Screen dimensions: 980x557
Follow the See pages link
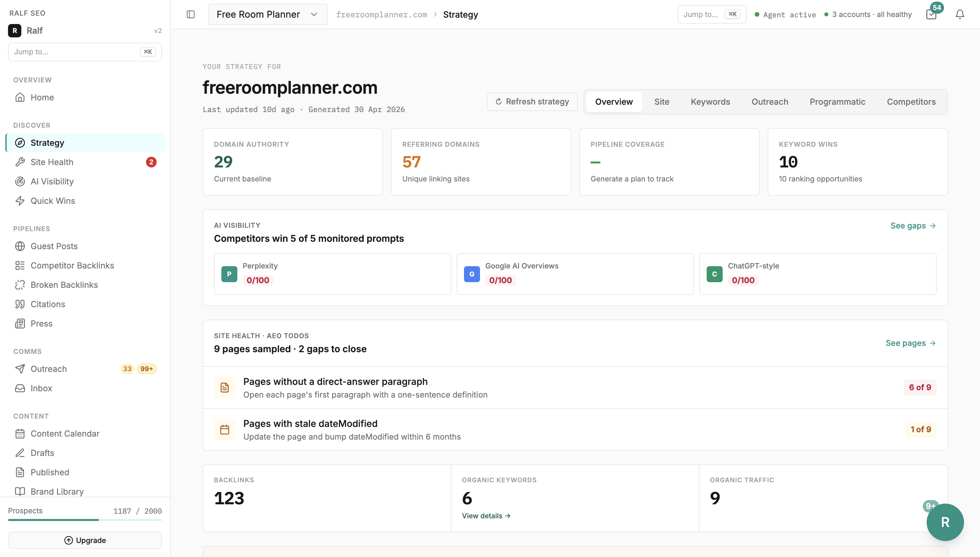click(911, 343)
